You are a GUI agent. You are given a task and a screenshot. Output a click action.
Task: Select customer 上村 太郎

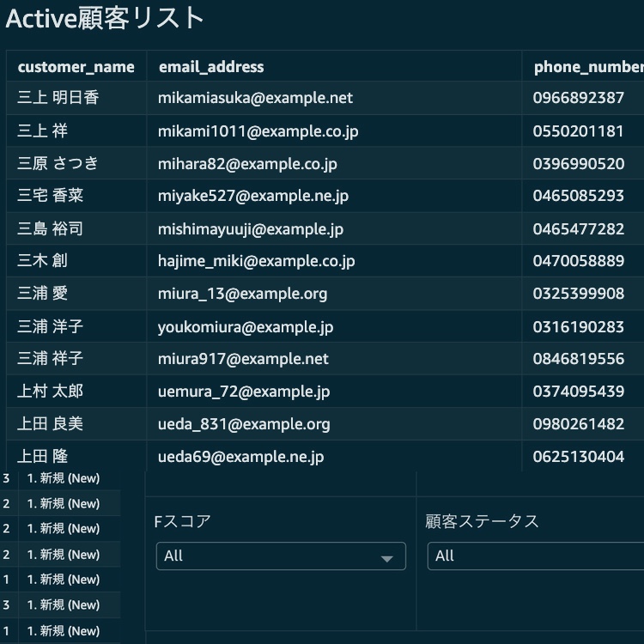pos(51,392)
